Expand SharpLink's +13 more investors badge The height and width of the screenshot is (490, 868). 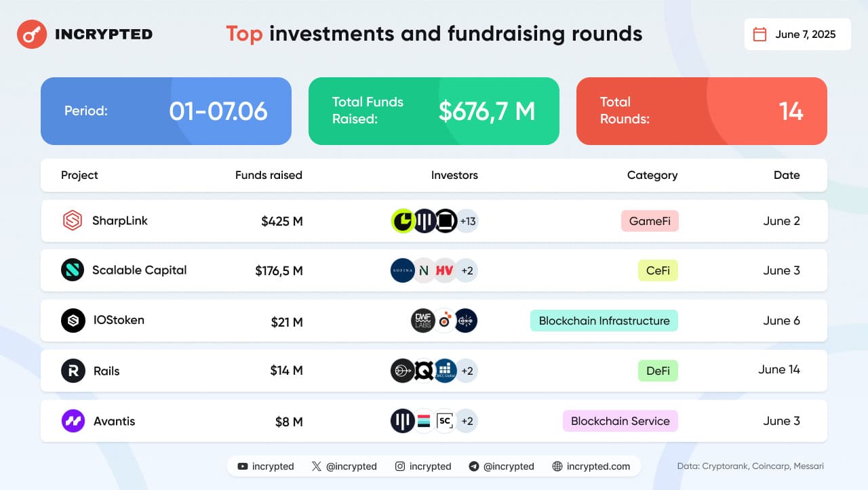[467, 221]
